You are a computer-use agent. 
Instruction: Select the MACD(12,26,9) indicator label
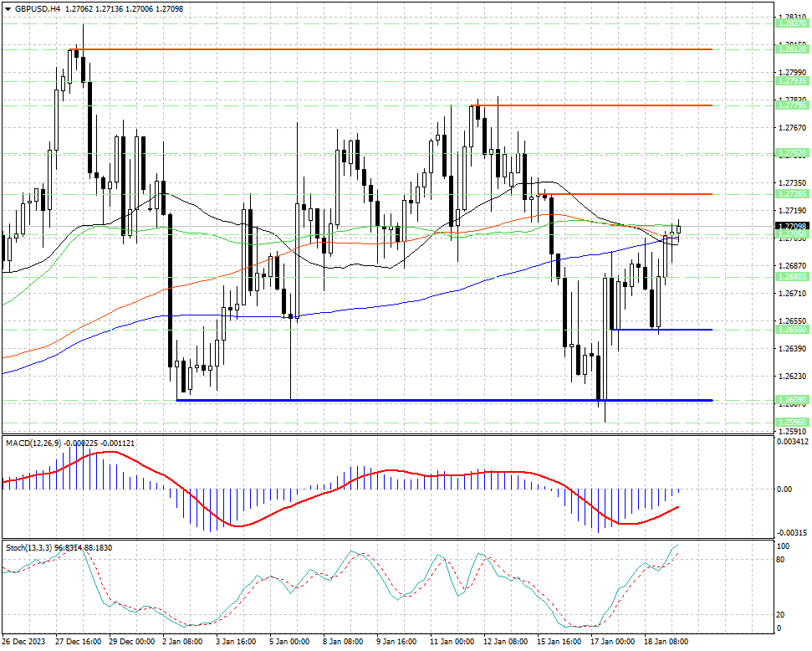[33, 443]
